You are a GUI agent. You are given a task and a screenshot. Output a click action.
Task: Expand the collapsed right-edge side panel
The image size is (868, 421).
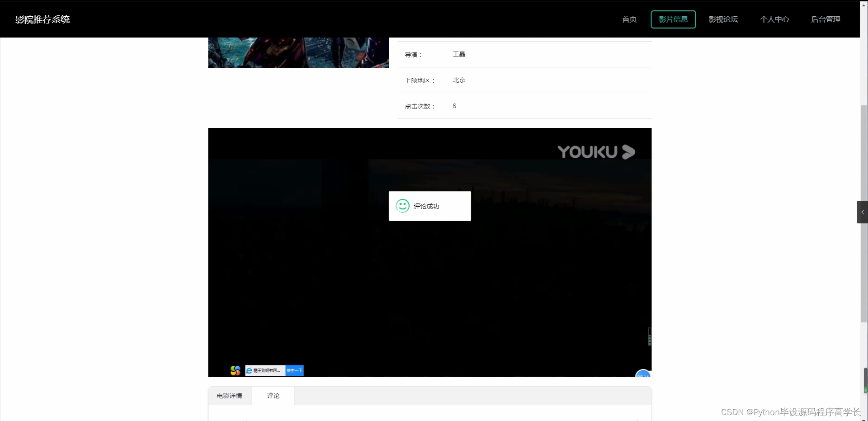click(863, 212)
